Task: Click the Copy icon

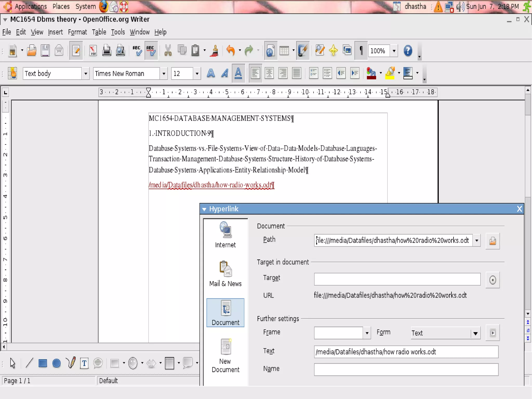Action: [182, 50]
